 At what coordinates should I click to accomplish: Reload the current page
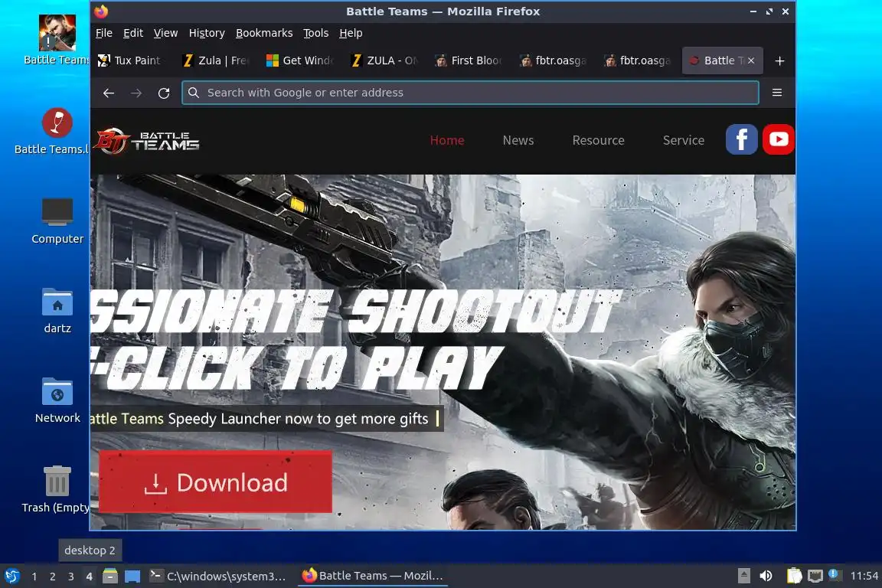[164, 93]
